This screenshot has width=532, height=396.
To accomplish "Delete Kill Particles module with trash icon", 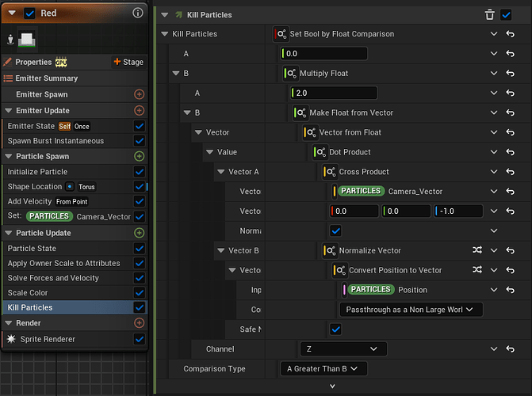I will pyautogui.click(x=490, y=15).
